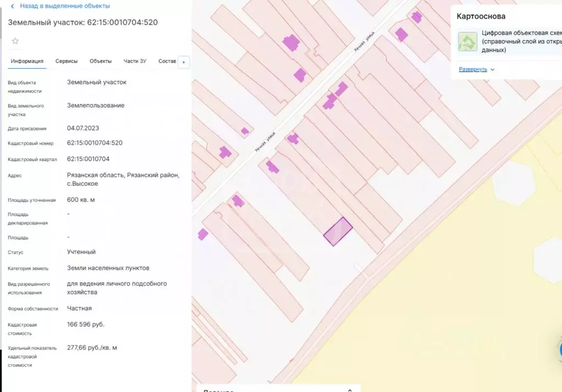The width and height of the screenshot is (562, 392).
Task: Click the highlighted purple parcel on the map
Action: click(338, 231)
